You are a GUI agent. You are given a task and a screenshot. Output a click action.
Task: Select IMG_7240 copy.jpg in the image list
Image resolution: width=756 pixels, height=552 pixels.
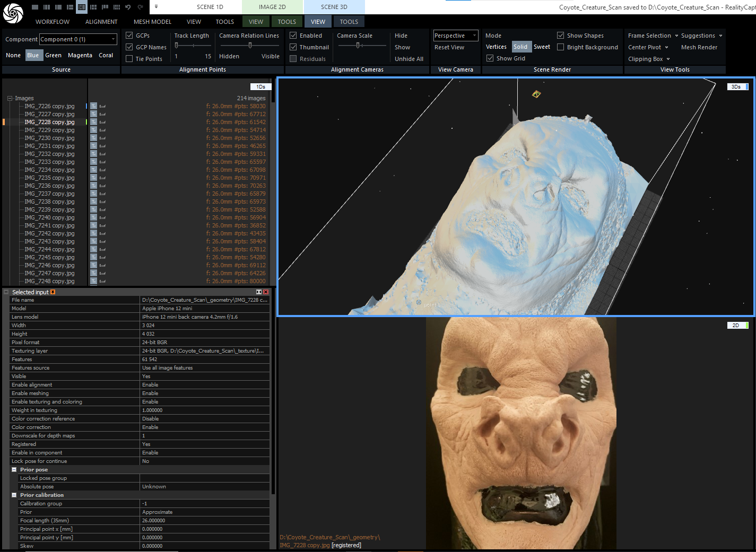[x=49, y=217]
